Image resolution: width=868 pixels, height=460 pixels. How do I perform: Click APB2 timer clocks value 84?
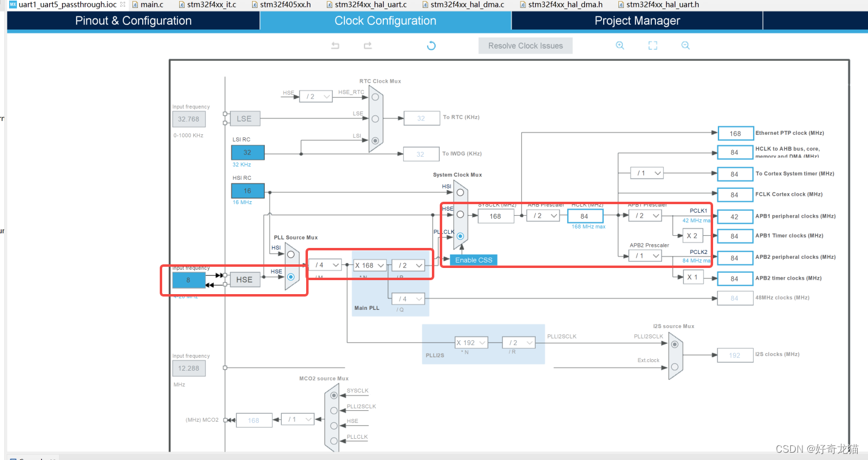click(735, 278)
